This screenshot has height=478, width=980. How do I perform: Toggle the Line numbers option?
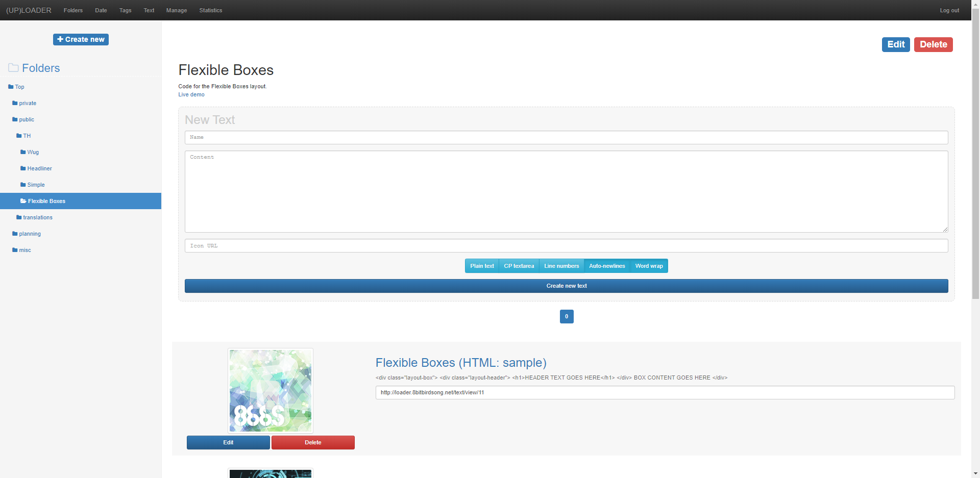[x=561, y=266]
